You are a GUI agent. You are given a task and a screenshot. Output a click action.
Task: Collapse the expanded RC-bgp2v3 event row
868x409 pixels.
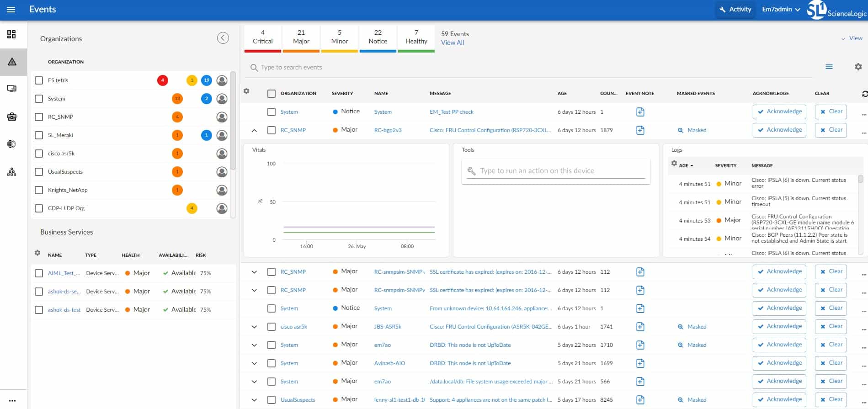(255, 130)
